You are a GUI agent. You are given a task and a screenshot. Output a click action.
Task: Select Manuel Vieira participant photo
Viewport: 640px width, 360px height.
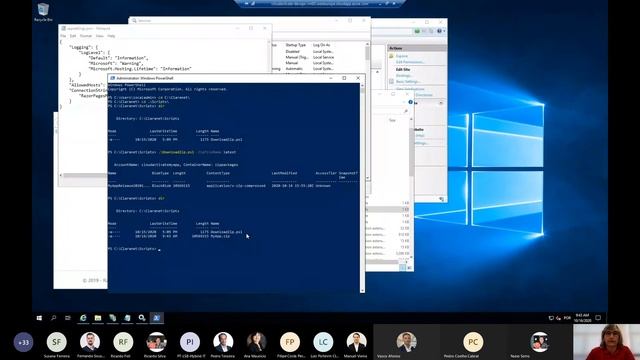pos(356,342)
